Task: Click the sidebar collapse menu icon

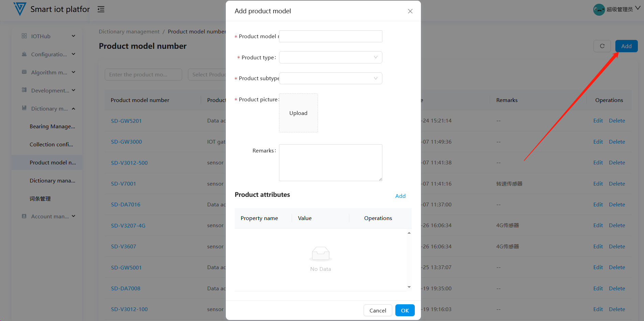Action: click(101, 9)
